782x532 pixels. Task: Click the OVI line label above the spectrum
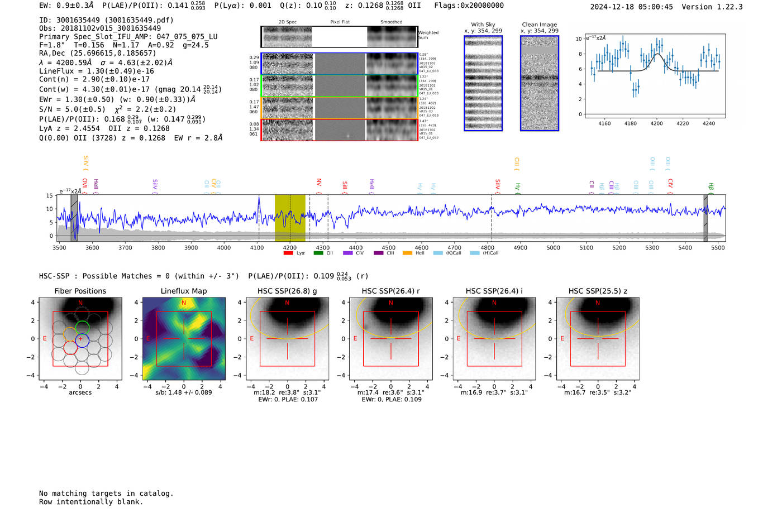[85, 185]
